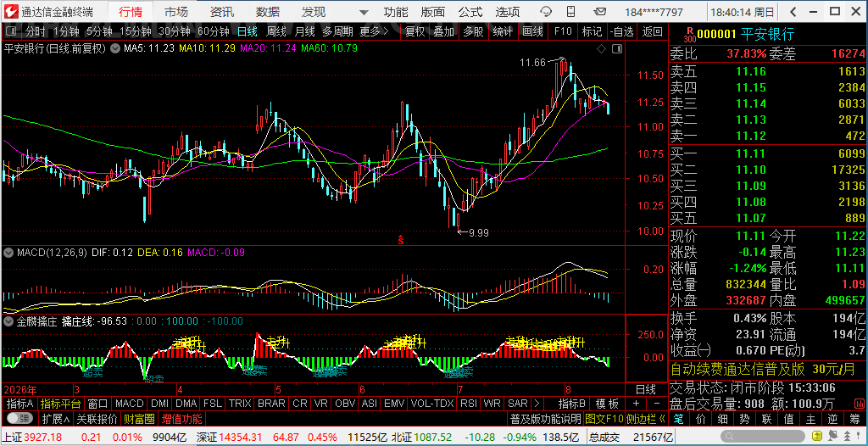Collapse sidebar via 侧边栏 button
Viewport: 868px width, 446px height.
645,418
